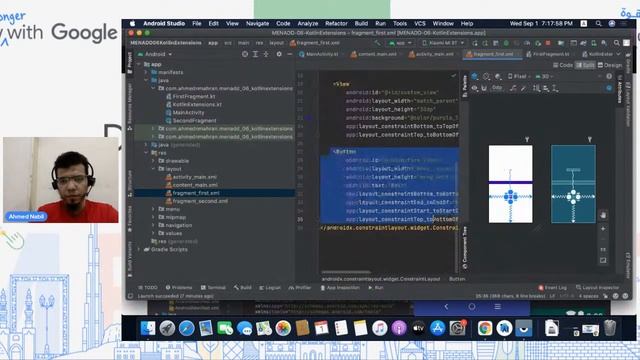
Task: Open the Refactor menu
Action: click(x=336, y=23)
